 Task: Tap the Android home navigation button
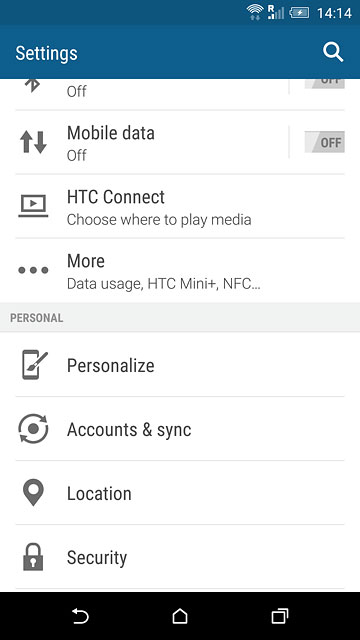coord(180,616)
